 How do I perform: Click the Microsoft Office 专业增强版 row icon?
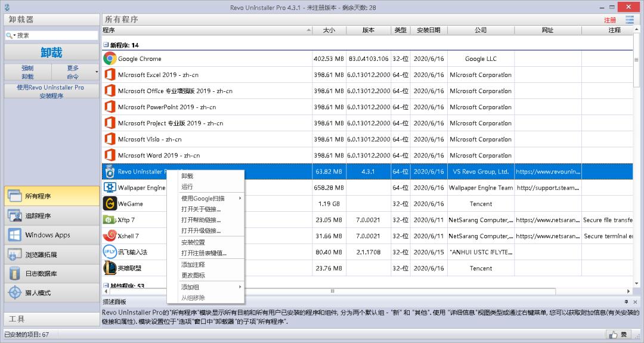tap(110, 91)
